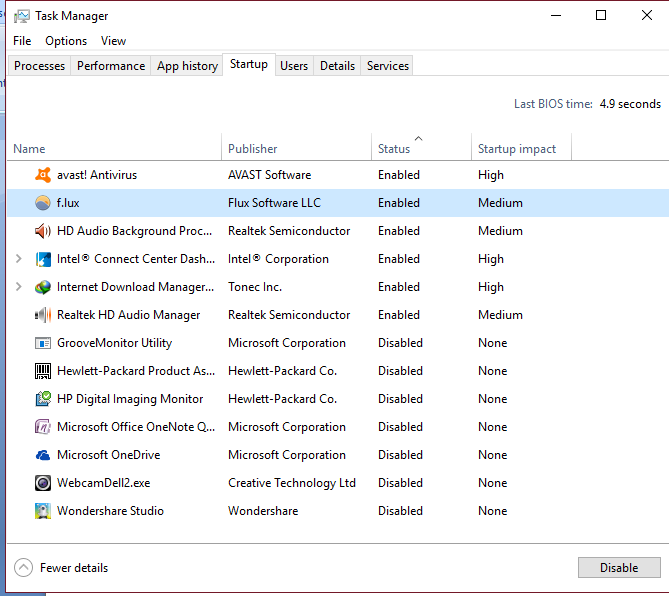Open the View menu
Screen dimensions: 669x596
point(113,41)
